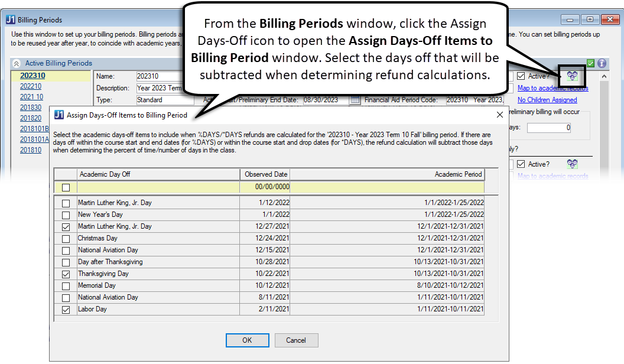Screen dimensions: 624x364
Task: Click the Preliminary End Date field 08/30/2023
Action: [x=326, y=100]
